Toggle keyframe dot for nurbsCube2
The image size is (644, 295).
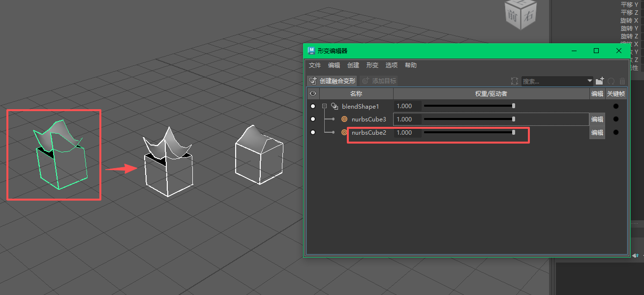point(616,132)
